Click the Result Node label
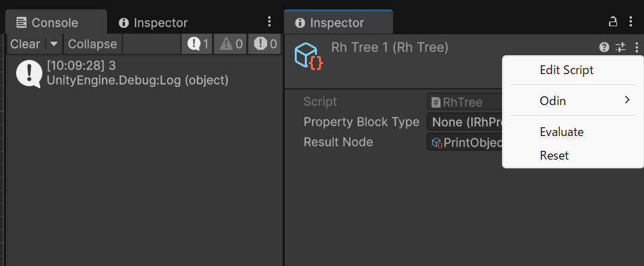Viewport: 644px width, 266px height. coord(338,142)
